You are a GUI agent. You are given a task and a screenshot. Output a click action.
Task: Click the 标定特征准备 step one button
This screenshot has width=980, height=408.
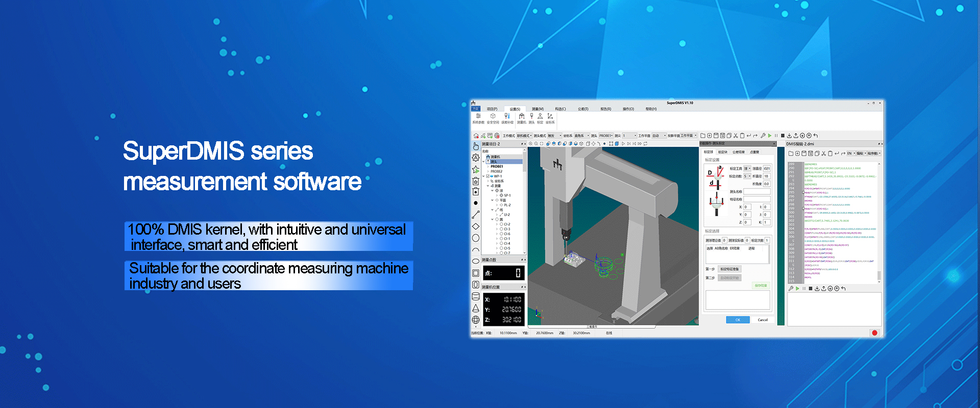[729, 269]
